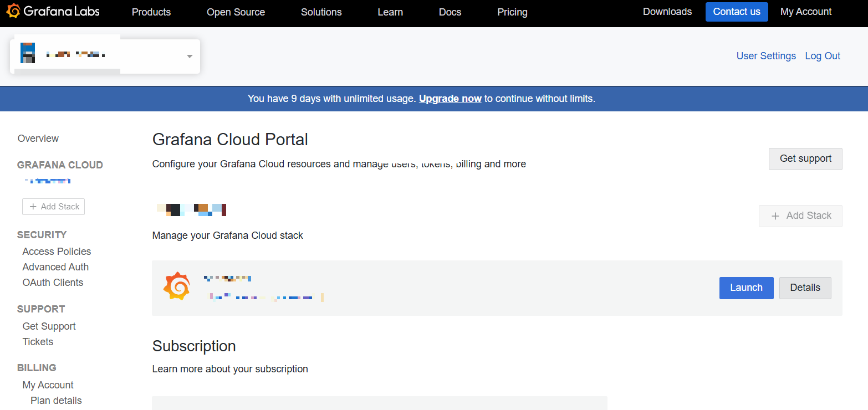The width and height of the screenshot is (868, 410).
Task: Open Access Policies in sidebar
Action: 57,252
